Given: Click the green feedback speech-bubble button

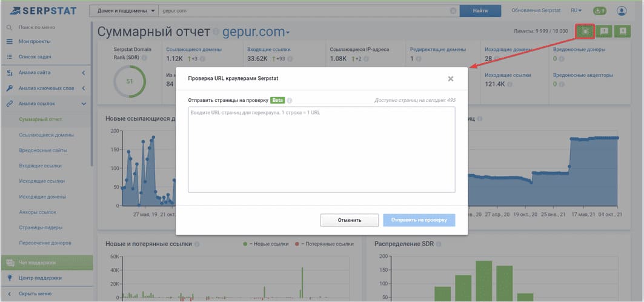Looking at the screenshot, I should point(604,31).
